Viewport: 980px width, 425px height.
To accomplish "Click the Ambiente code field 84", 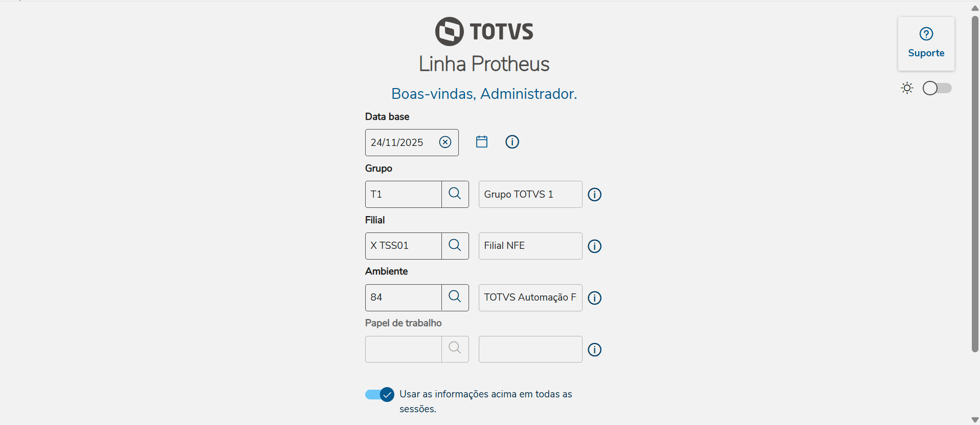I will 404,297.
